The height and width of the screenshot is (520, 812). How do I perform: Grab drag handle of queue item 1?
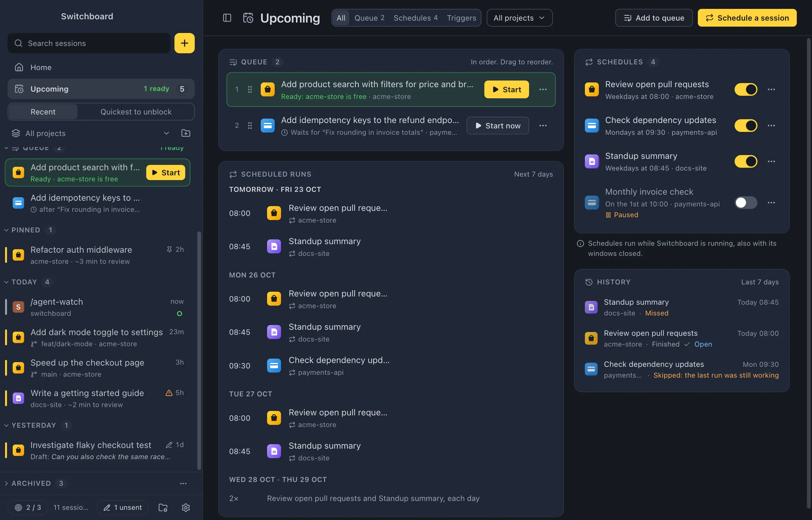tap(250, 89)
